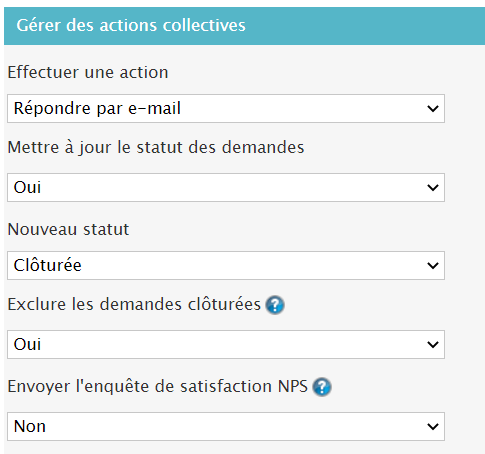This screenshot has height=454, width=485.
Task: Click the selected Clôturée value text
Action: (47, 265)
